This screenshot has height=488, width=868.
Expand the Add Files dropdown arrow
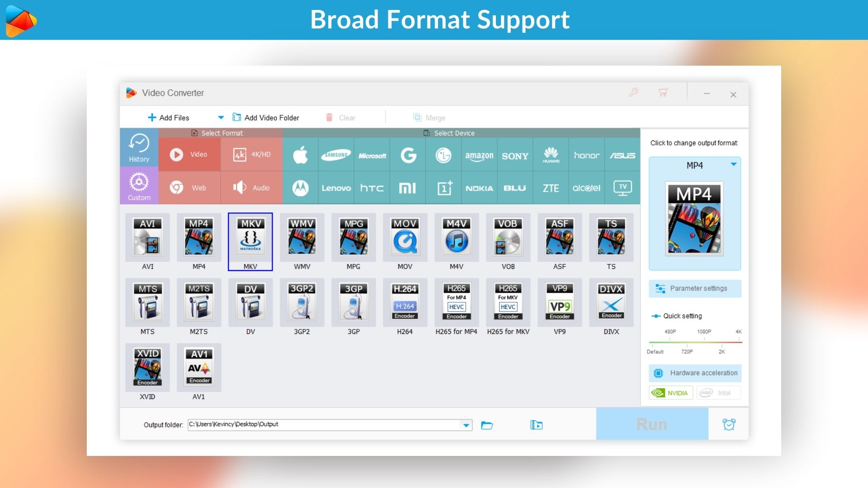(221, 117)
